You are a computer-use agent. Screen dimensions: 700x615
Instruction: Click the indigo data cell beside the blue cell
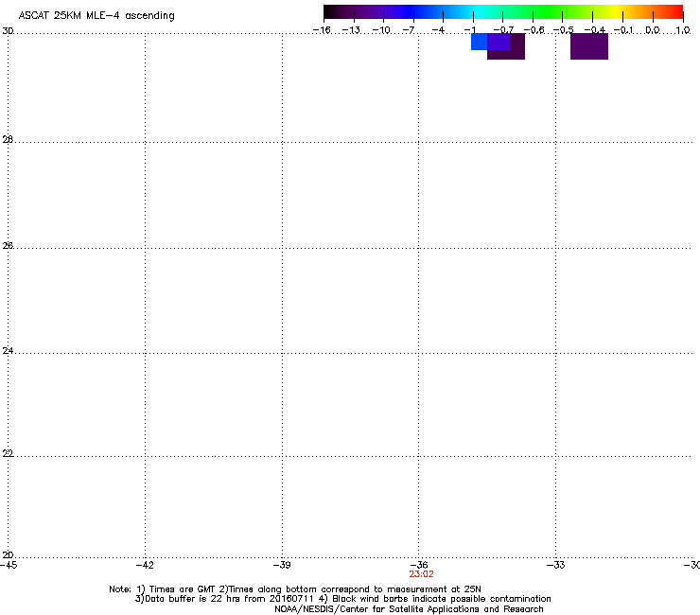(x=499, y=42)
